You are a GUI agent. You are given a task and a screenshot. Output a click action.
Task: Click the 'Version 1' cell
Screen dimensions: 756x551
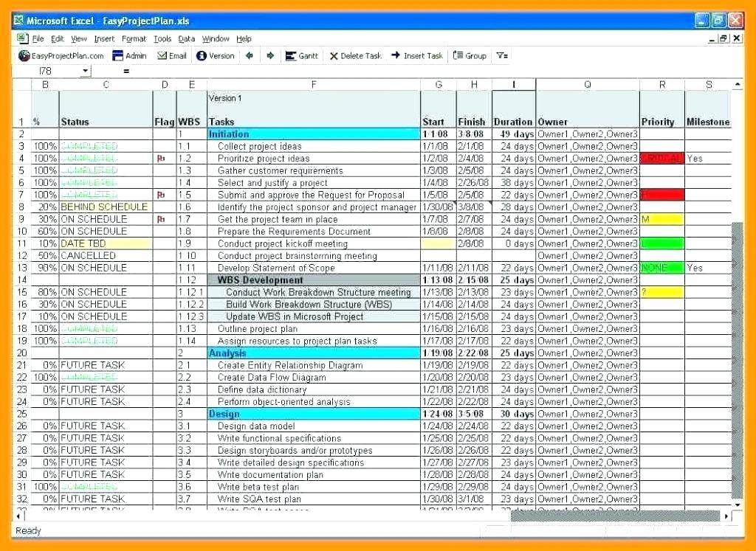point(314,109)
